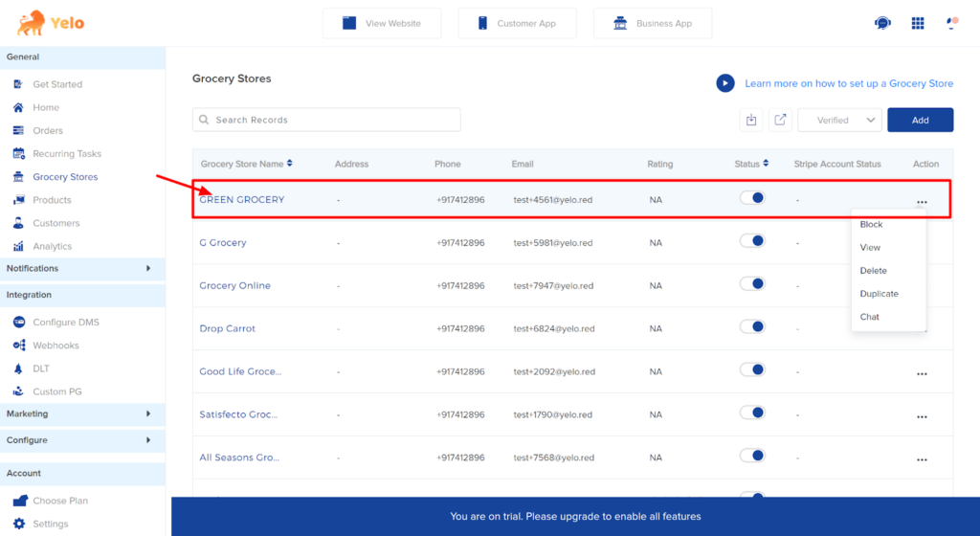The width and height of the screenshot is (980, 536).
Task: Choose Delete in the action menu
Action: click(873, 271)
